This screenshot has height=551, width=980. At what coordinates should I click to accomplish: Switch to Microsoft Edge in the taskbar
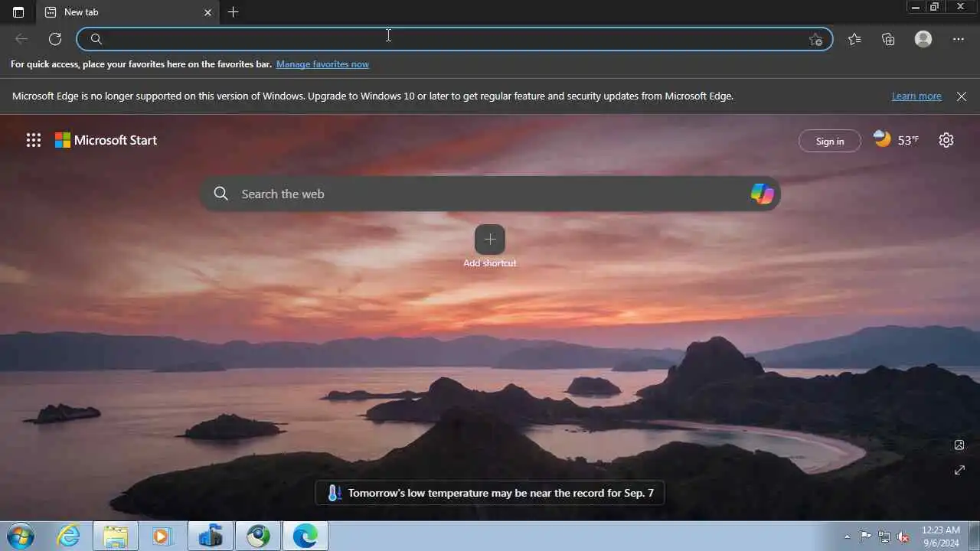305,536
